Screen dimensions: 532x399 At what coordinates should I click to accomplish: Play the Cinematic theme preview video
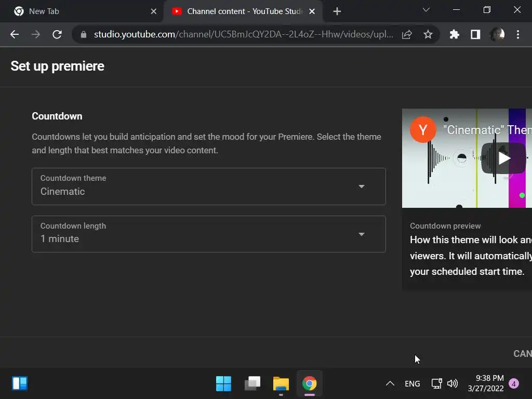pos(504,158)
